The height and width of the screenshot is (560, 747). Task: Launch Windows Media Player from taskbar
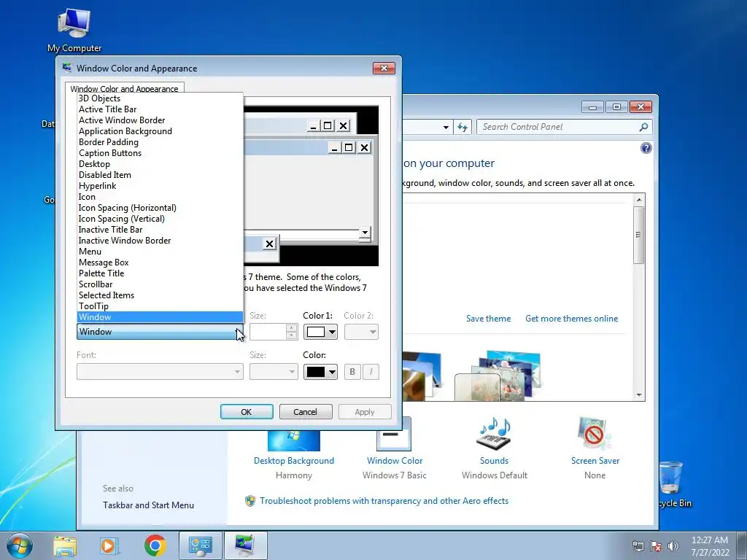[x=109, y=545]
